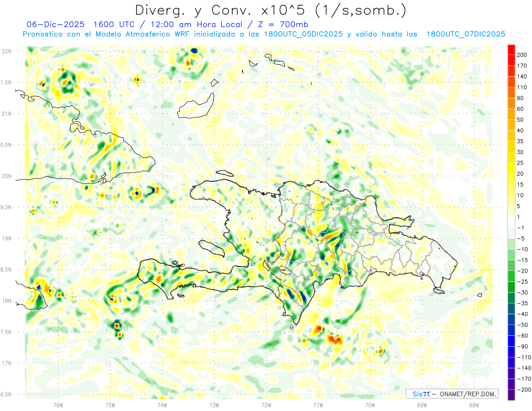Click the "74W" longitude label

pos(162,404)
